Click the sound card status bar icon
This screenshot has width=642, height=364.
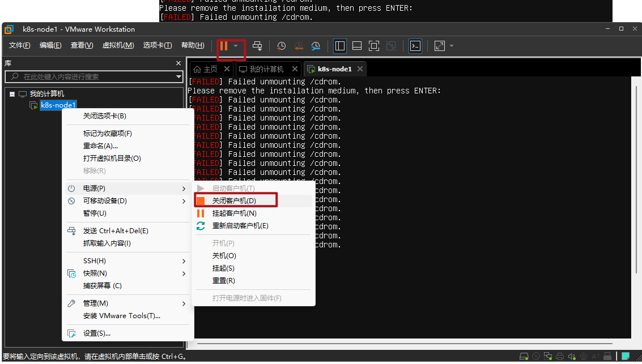pyautogui.click(x=572, y=356)
